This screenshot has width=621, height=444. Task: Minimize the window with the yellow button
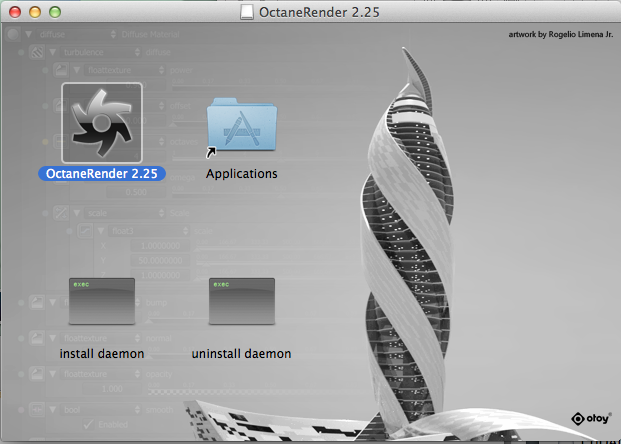(x=35, y=12)
